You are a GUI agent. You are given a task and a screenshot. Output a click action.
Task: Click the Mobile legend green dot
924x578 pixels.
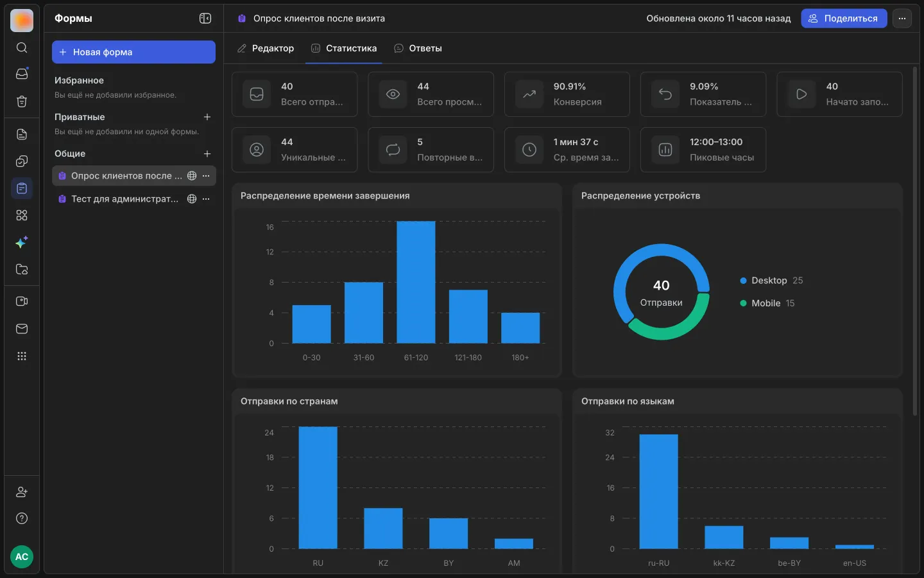[x=744, y=303]
